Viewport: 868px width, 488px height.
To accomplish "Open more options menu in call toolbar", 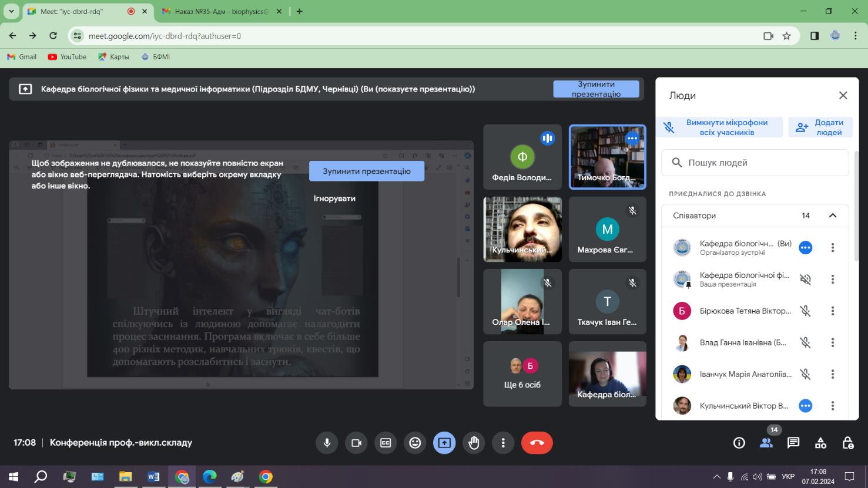I will click(503, 443).
